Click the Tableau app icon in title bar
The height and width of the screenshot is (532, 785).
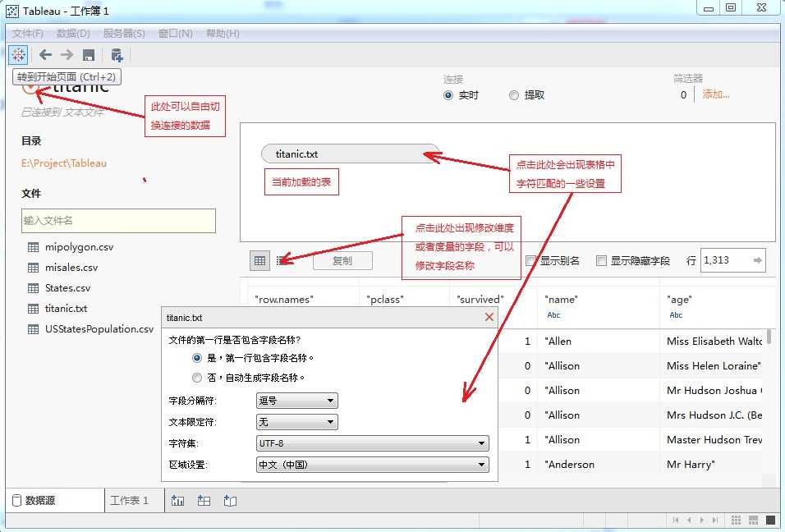click(12, 11)
